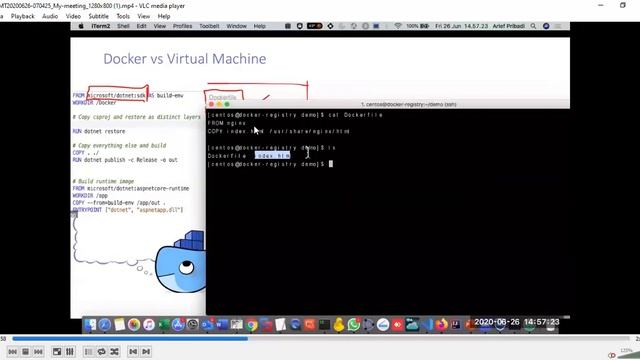Open iTerm2 Help menu

pyautogui.click(x=260, y=26)
